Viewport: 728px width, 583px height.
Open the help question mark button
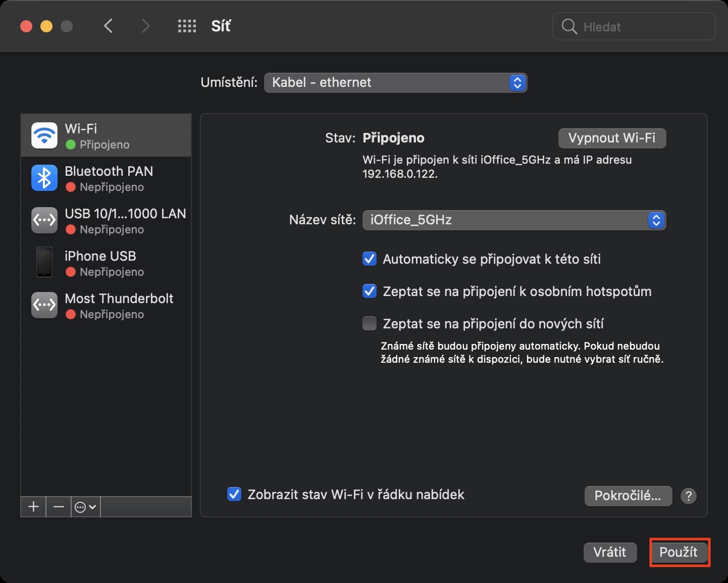click(689, 496)
